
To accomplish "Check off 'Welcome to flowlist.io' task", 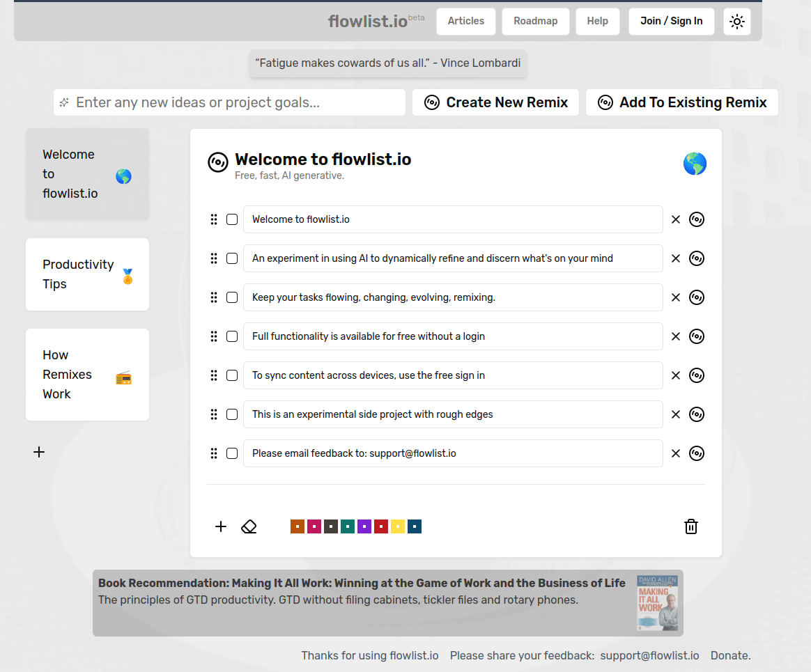I will (x=232, y=219).
